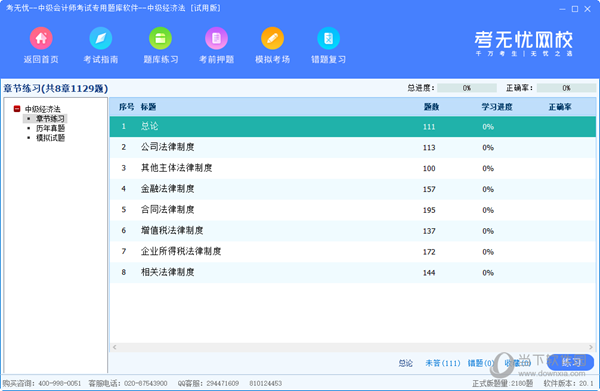The image size is (600, 391).
Task: Click the horizontal scrollbar right arrow
Action: pyautogui.click(x=591, y=347)
